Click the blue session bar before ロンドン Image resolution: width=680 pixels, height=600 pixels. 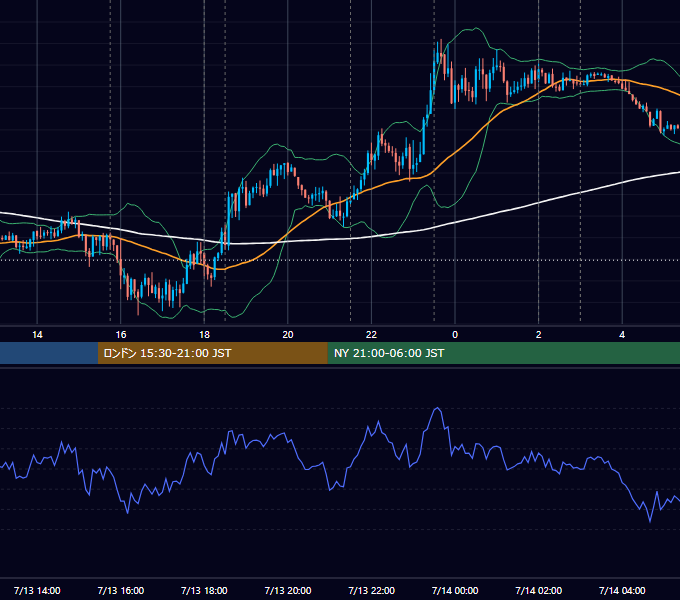[49, 353]
